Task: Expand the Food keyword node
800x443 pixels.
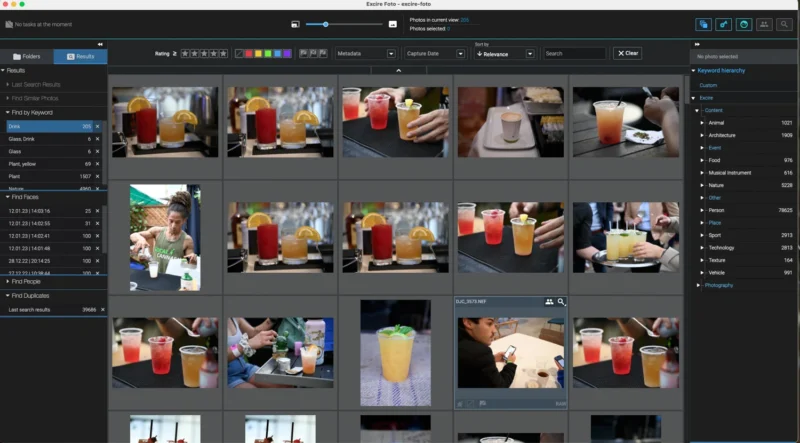Action: click(702, 160)
